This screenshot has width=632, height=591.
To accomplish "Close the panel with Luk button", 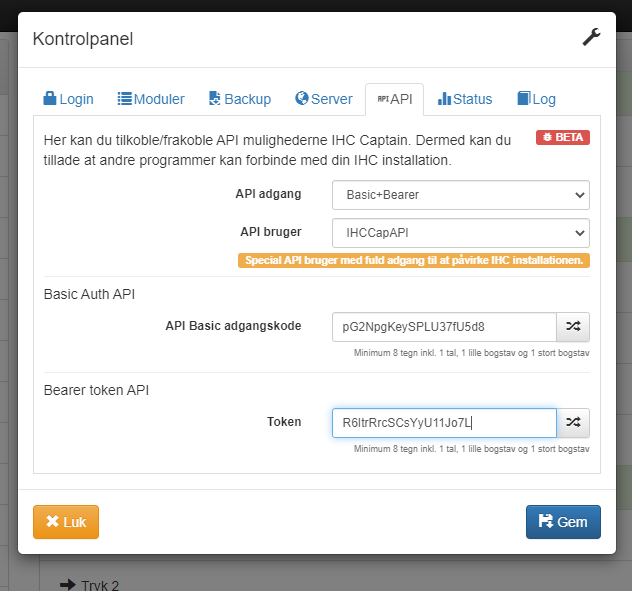I will pyautogui.click(x=66, y=522).
